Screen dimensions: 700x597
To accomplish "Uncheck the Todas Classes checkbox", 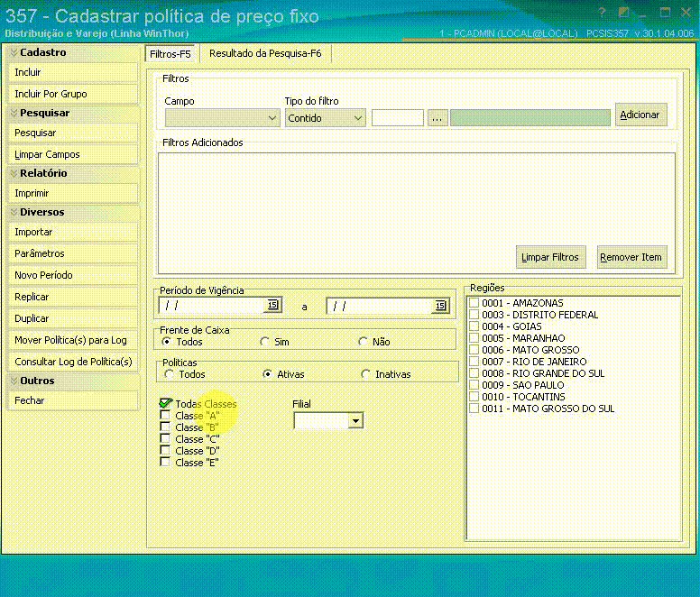I will [165, 403].
